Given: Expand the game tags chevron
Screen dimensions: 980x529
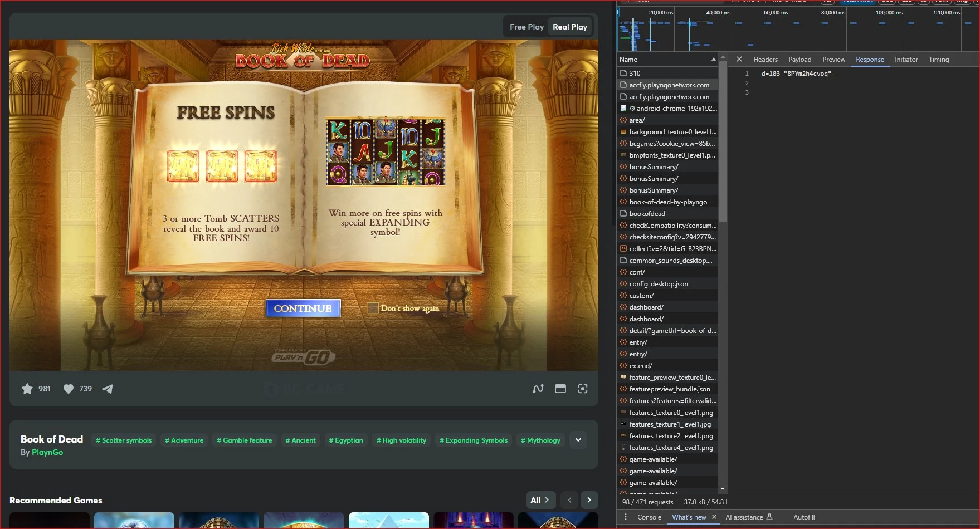Looking at the screenshot, I should pyautogui.click(x=578, y=440).
